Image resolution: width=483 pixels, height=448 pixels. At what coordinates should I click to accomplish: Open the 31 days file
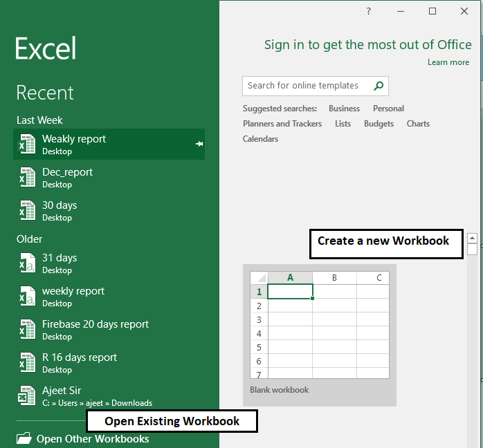coord(109,263)
